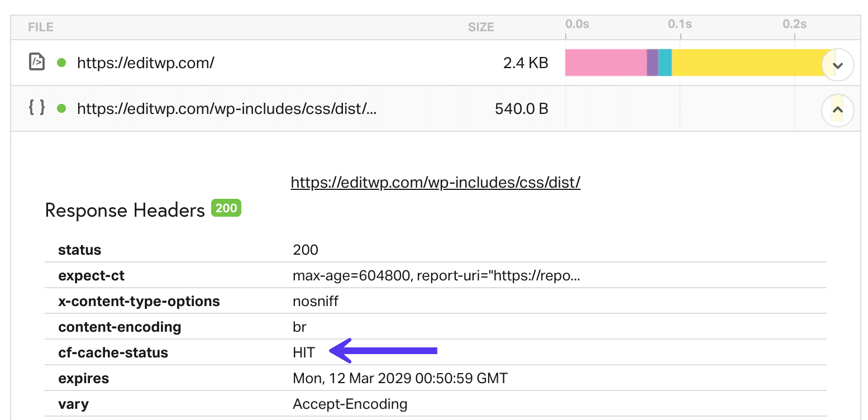Click the Response Headers heading

click(x=125, y=211)
